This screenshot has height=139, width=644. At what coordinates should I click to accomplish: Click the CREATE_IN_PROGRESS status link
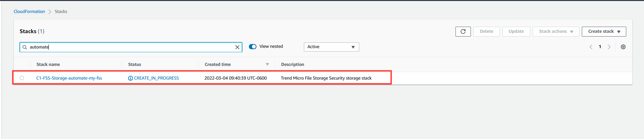point(156,78)
